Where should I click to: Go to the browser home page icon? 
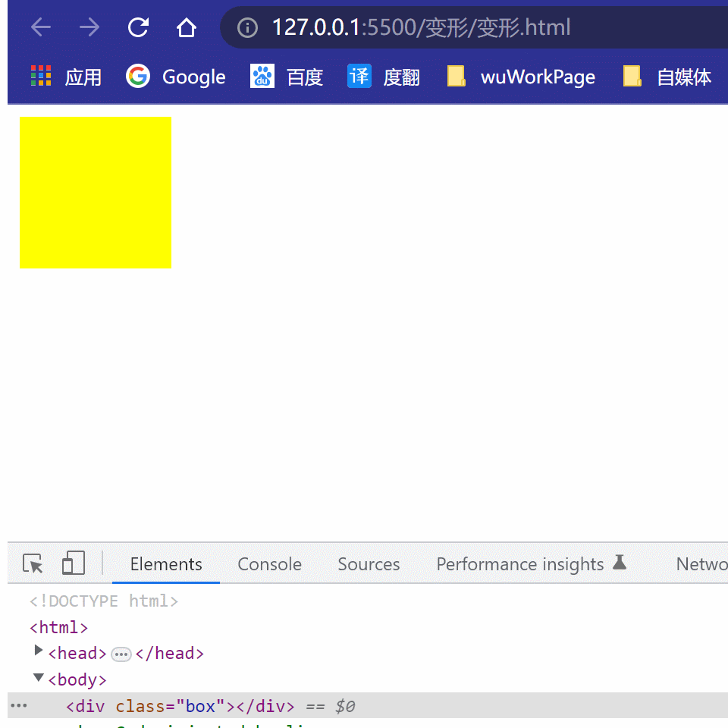(186, 28)
